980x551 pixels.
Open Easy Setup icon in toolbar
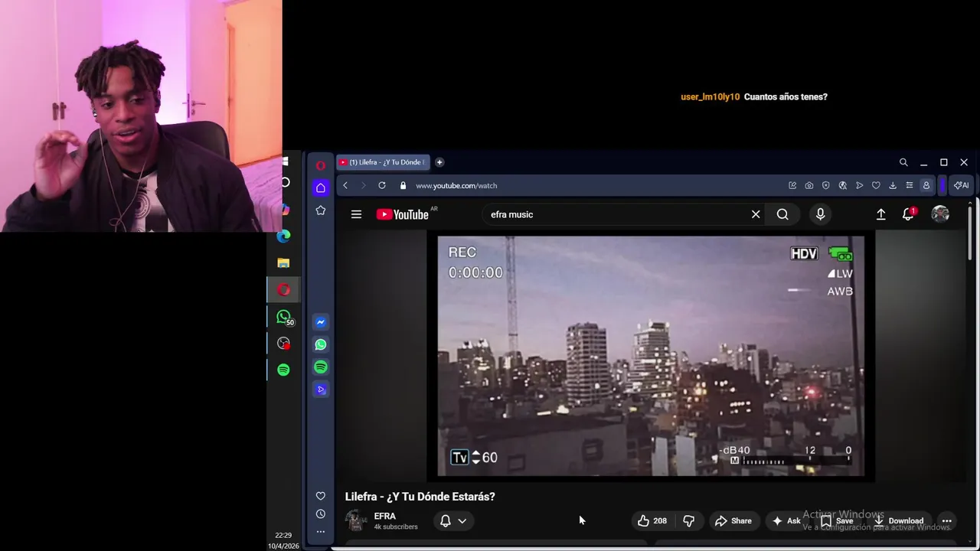tap(909, 185)
